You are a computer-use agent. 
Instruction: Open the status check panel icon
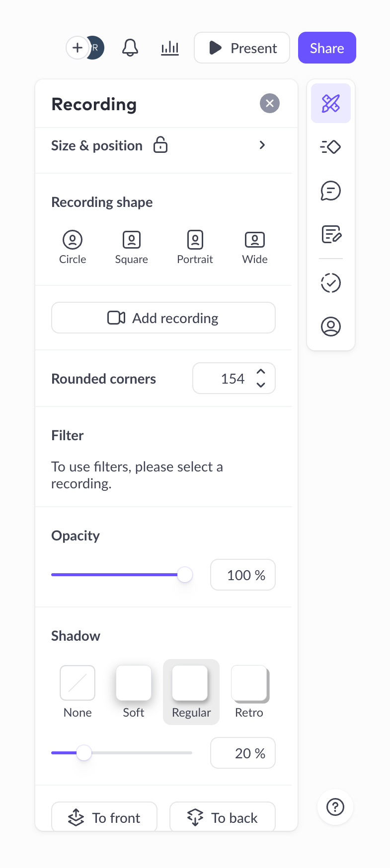pos(330,283)
